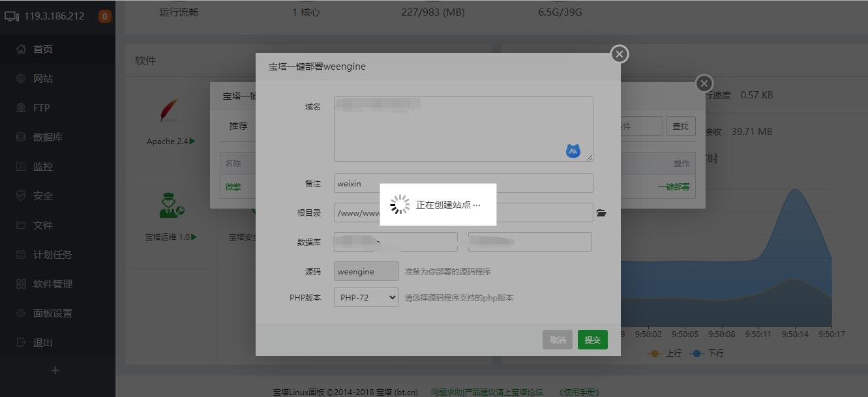Screen dimensions: 868x397
Task: Click 微擎 entry in deploy list
Action: point(233,186)
